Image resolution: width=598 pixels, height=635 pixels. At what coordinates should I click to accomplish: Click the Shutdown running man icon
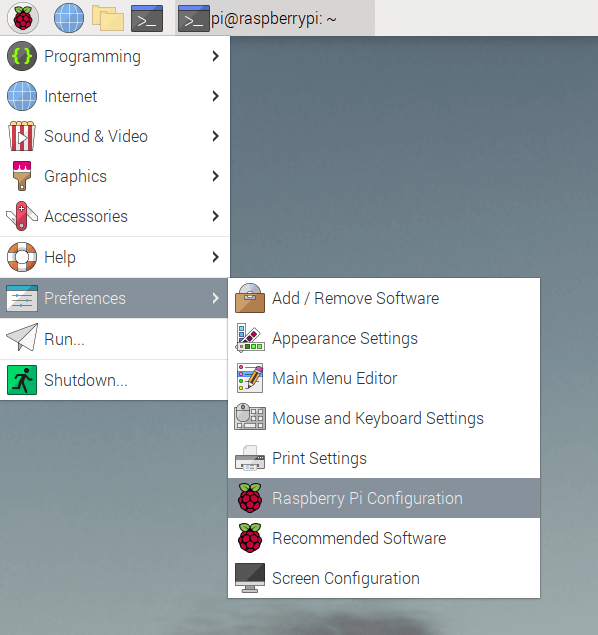22,380
